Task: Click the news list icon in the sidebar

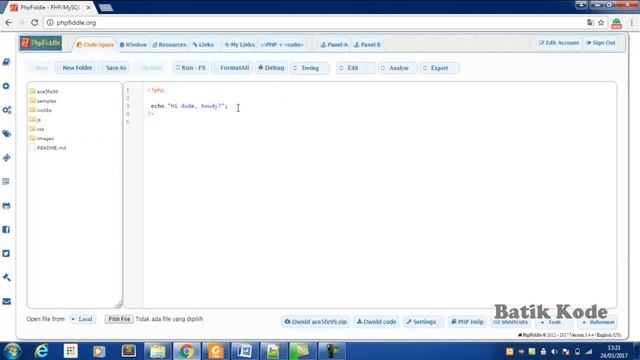Action: pos(6,182)
